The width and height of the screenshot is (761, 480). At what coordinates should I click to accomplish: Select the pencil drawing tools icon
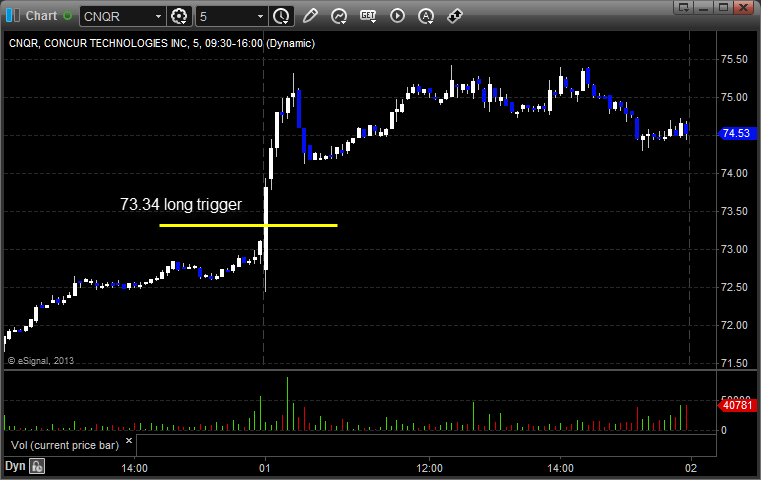coord(310,16)
